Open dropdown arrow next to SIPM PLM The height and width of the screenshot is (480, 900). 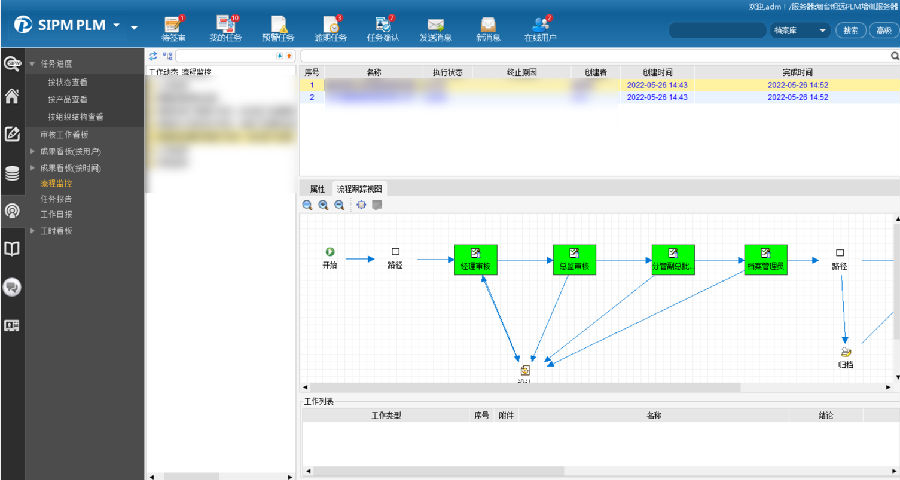point(117,25)
